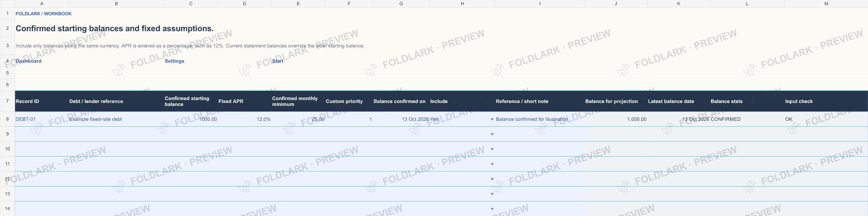
Task: Click the custom priority value 1
Action: [349, 119]
